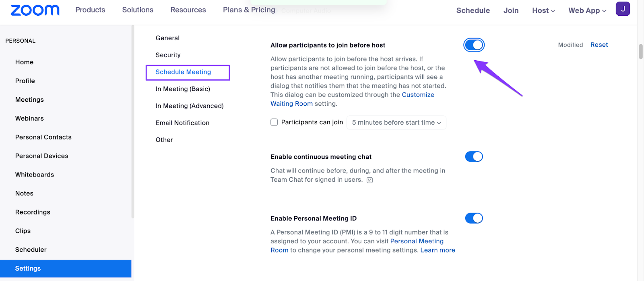Open the 5 minutes before start time dropdown
644x281 pixels.
[x=396, y=123]
